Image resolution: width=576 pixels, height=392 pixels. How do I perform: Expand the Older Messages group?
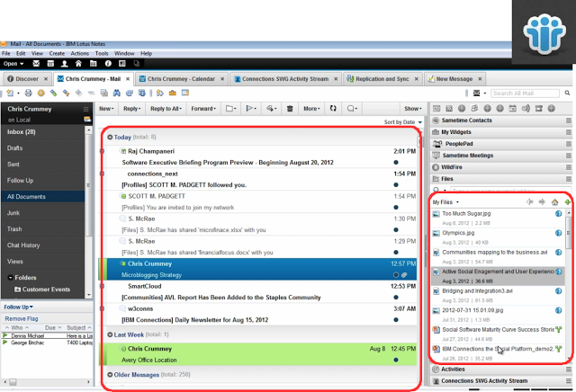[x=110, y=375]
